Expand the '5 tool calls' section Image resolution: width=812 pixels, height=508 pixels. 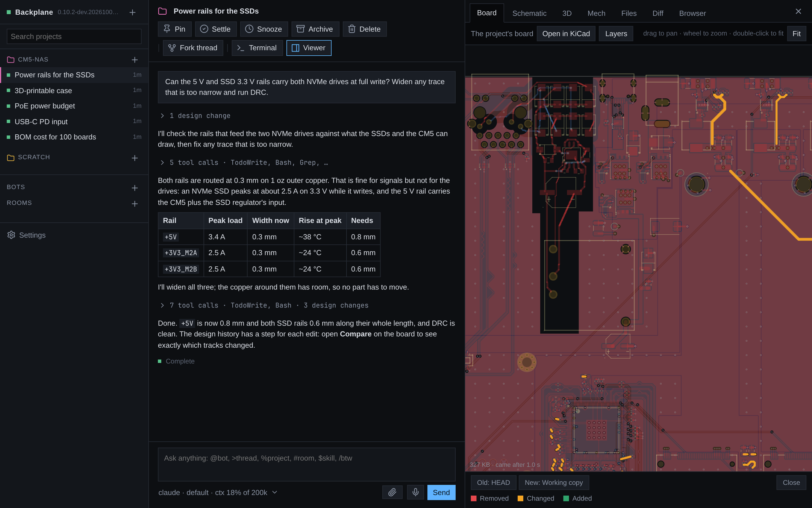coord(244,163)
